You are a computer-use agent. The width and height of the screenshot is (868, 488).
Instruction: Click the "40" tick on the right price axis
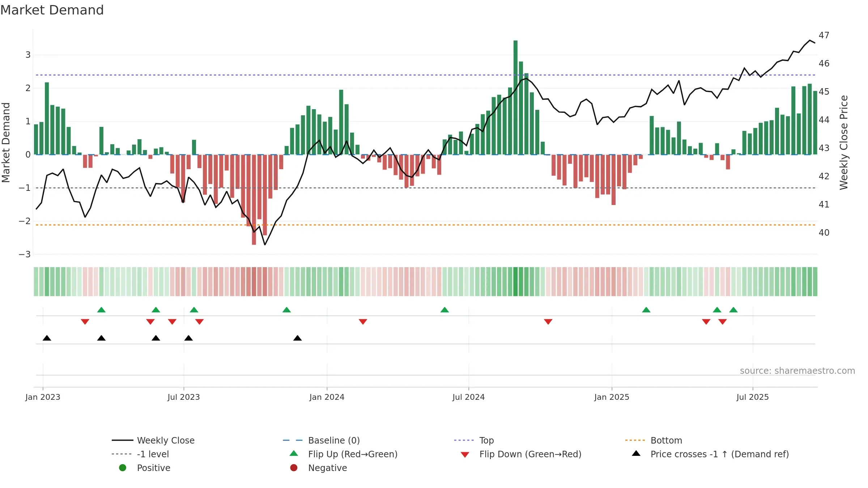(824, 233)
